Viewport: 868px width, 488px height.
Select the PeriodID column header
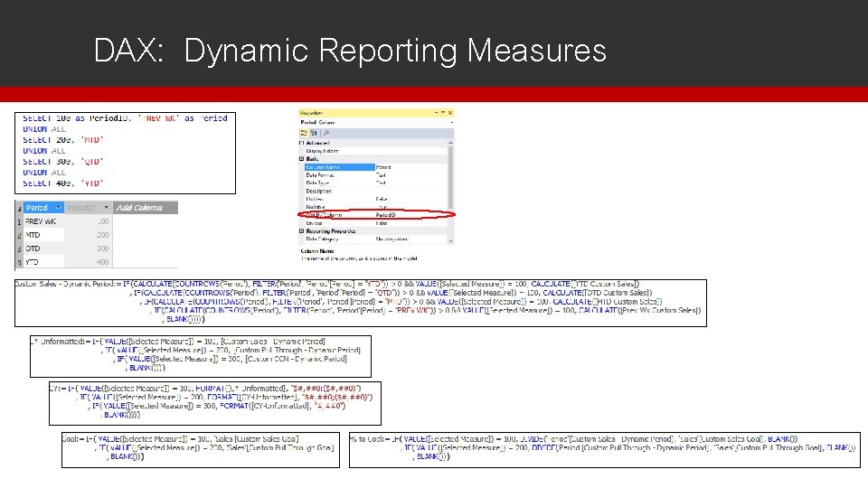click(88, 208)
